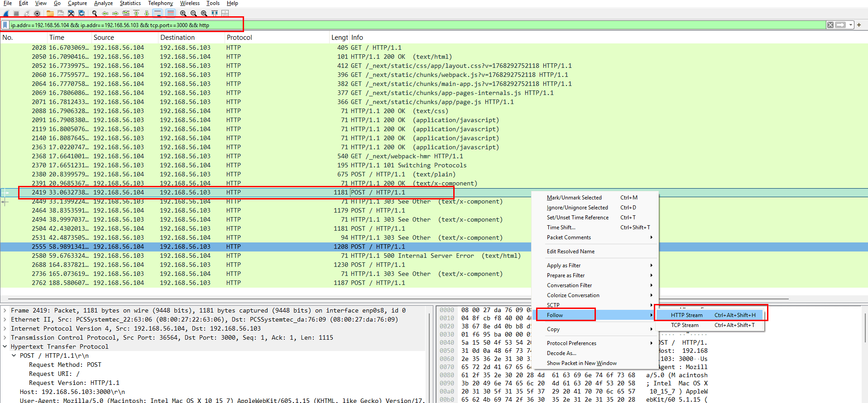The image size is (868, 403).
Task: Click the display filter text field
Action: [408, 25]
